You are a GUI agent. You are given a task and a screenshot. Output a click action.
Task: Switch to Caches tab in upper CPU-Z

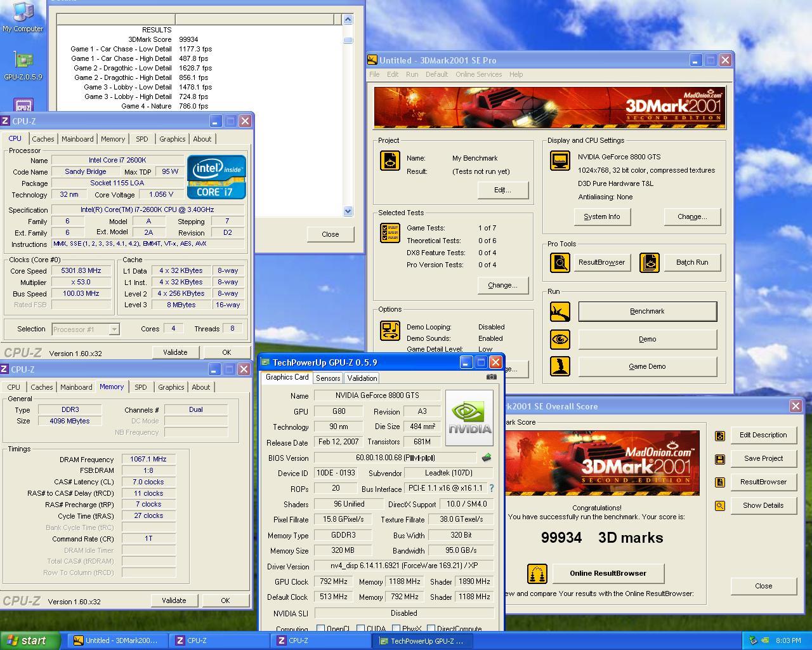click(x=43, y=139)
